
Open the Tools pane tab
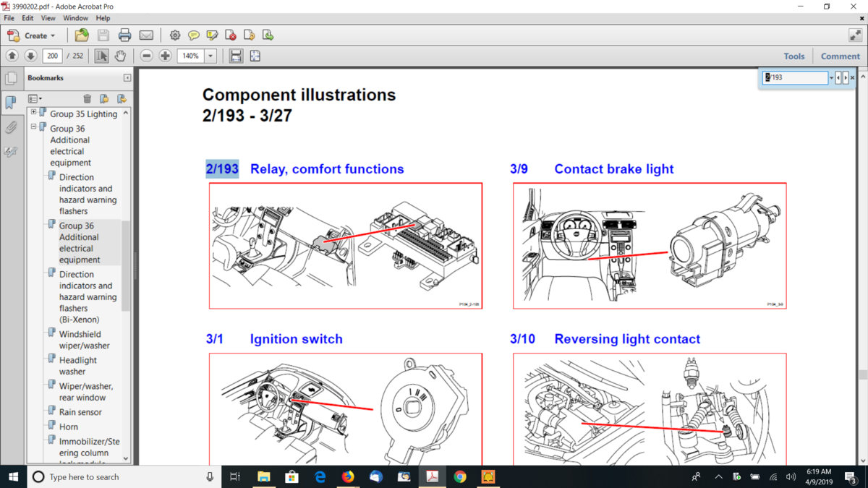793,56
